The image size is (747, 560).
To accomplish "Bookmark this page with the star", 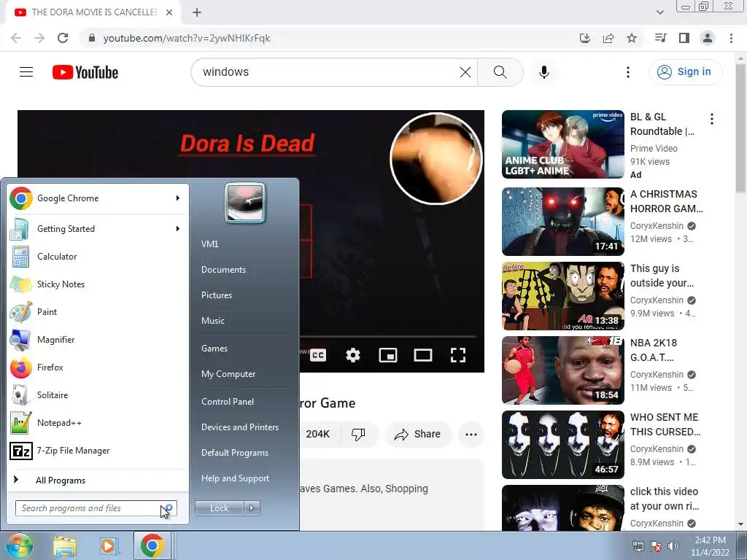I will [632, 38].
